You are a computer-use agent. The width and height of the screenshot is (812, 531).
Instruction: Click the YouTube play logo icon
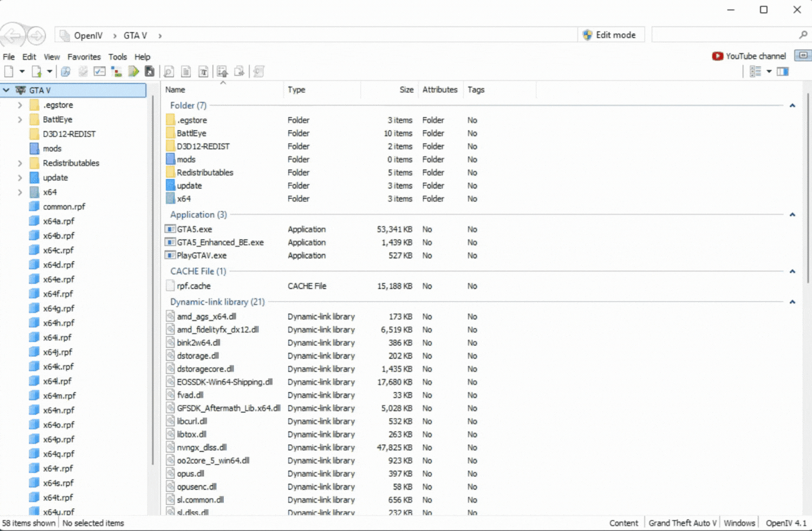(718, 56)
